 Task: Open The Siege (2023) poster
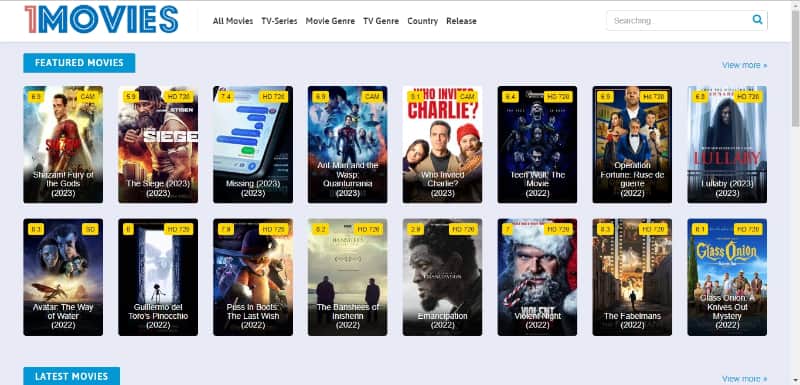pos(158,144)
